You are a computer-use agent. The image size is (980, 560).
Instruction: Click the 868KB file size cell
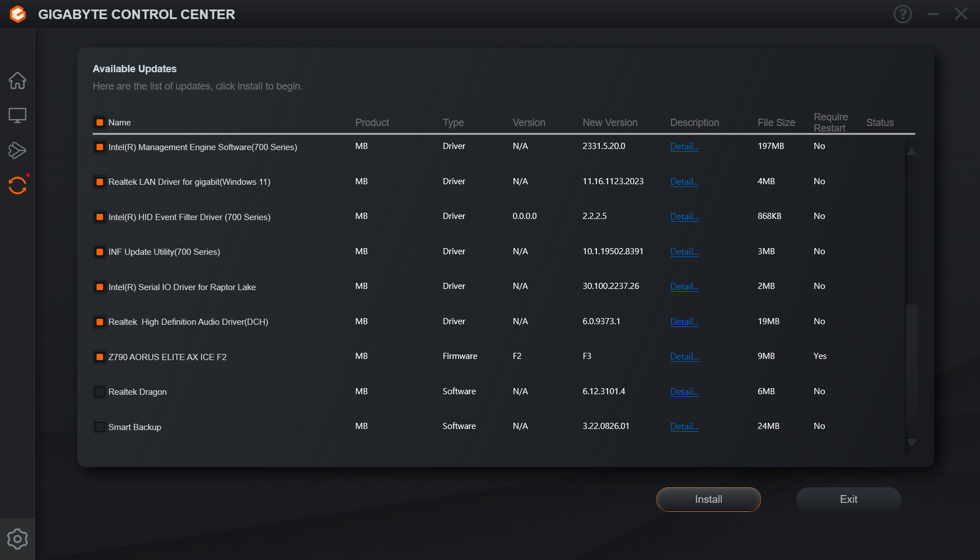coord(769,216)
